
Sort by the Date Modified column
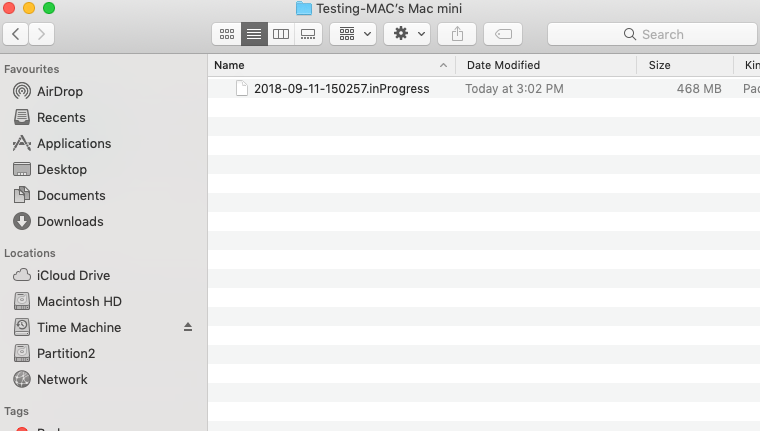[x=546, y=65]
